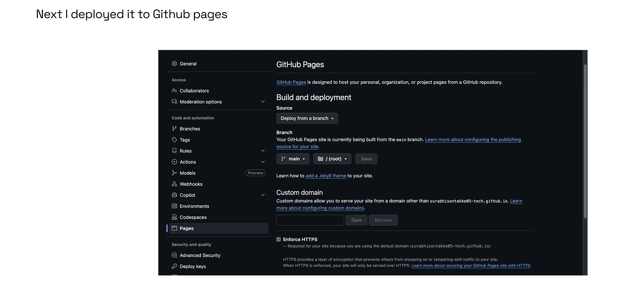Expand Moderation options chevron
Viewport: 644px width, 288px height.
pos(263,102)
